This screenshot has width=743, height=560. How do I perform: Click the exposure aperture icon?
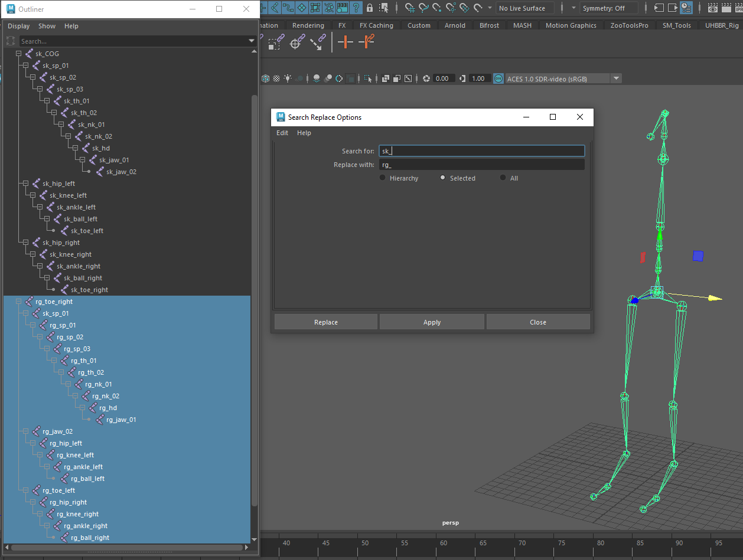pos(426,78)
